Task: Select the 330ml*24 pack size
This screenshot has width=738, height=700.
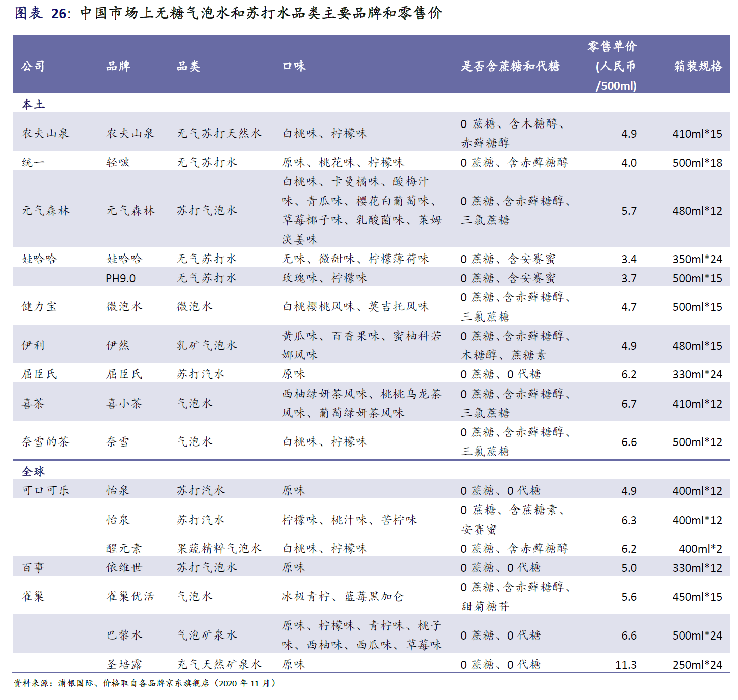Action: tap(697, 374)
